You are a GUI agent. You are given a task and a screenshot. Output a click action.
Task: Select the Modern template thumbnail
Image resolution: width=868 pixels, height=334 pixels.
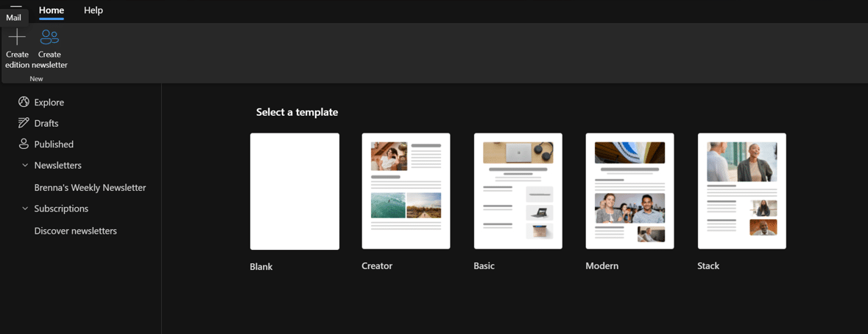point(630,191)
